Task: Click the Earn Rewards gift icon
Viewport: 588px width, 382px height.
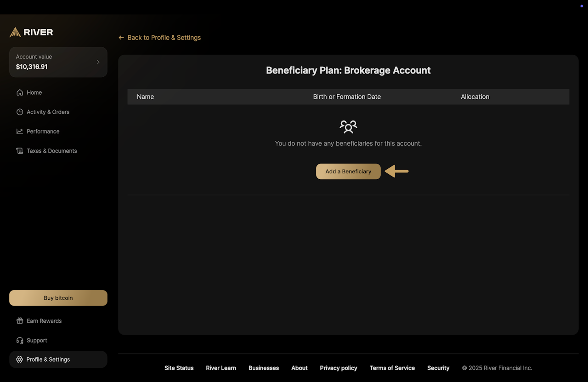Action: pos(20,321)
